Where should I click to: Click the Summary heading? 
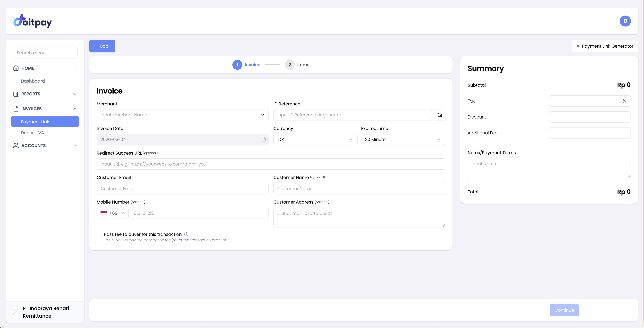tap(486, 69)
